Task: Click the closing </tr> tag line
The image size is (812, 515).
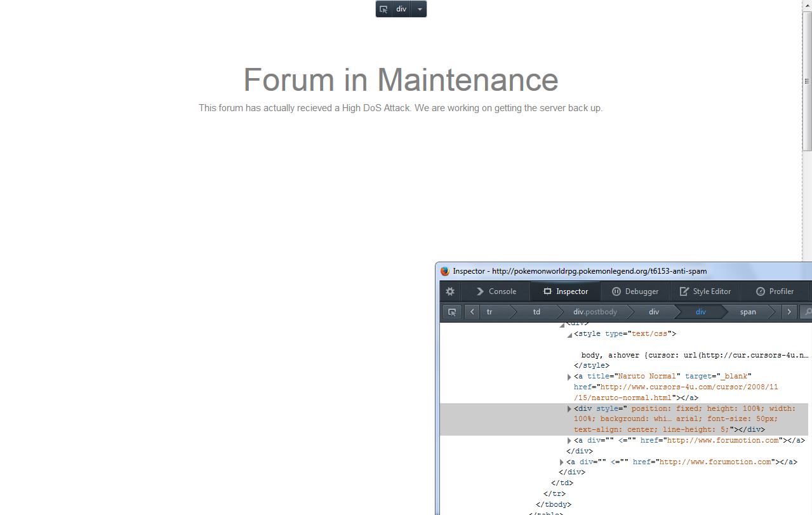Action: click(x=555, y=494)
